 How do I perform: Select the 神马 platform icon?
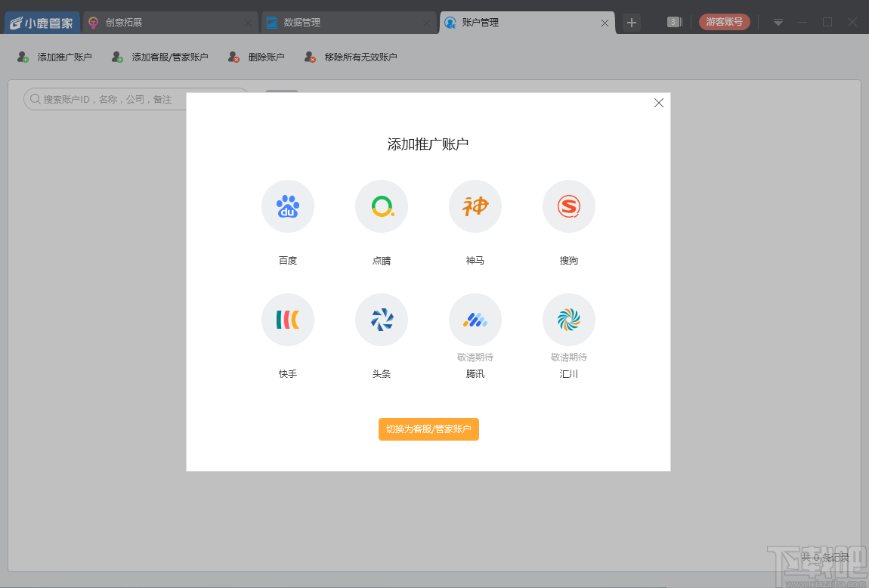(475, 206)
